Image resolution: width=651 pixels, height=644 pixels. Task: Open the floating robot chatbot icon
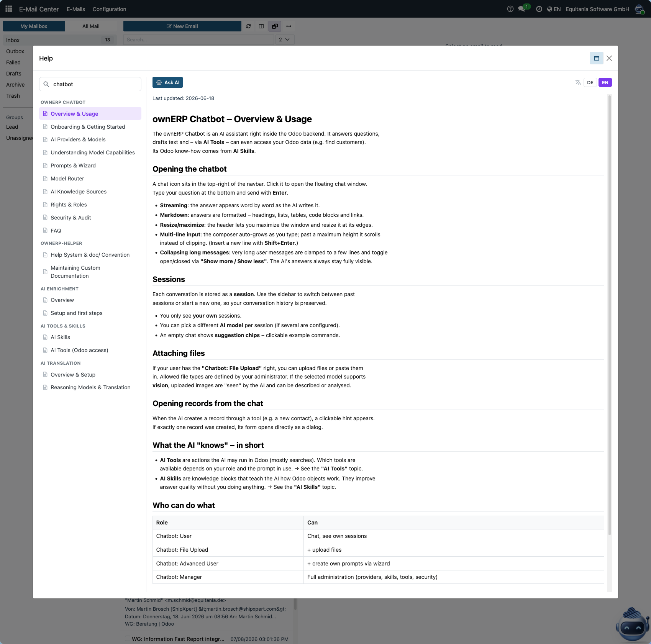point(632,624)
